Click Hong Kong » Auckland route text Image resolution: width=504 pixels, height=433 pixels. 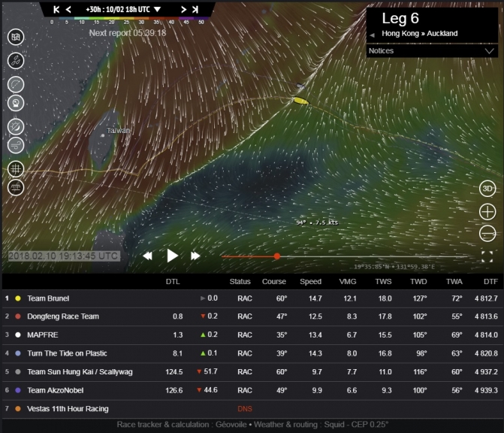pyautogui.click(x=419, y=34)
